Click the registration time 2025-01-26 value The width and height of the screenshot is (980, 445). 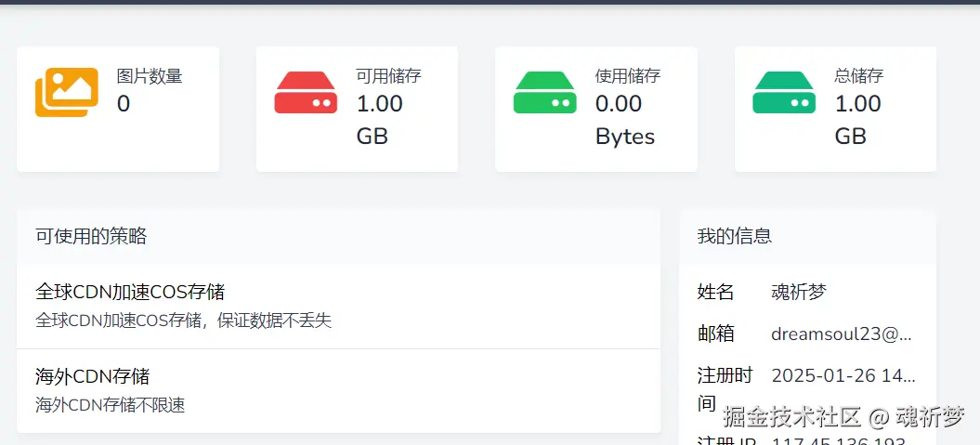pyautogui.click(x=843, y=375)
